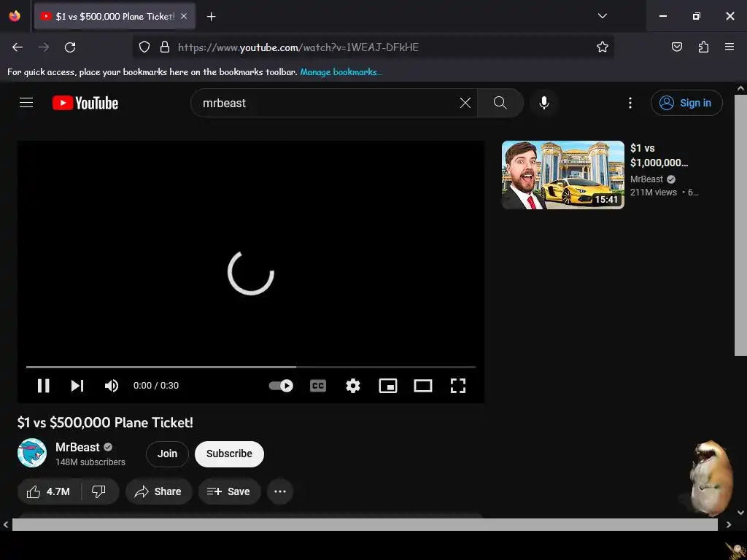Go back to previous page
This screenshot has height=560, width=747.
pyautogui.click(x=18, y=47)
